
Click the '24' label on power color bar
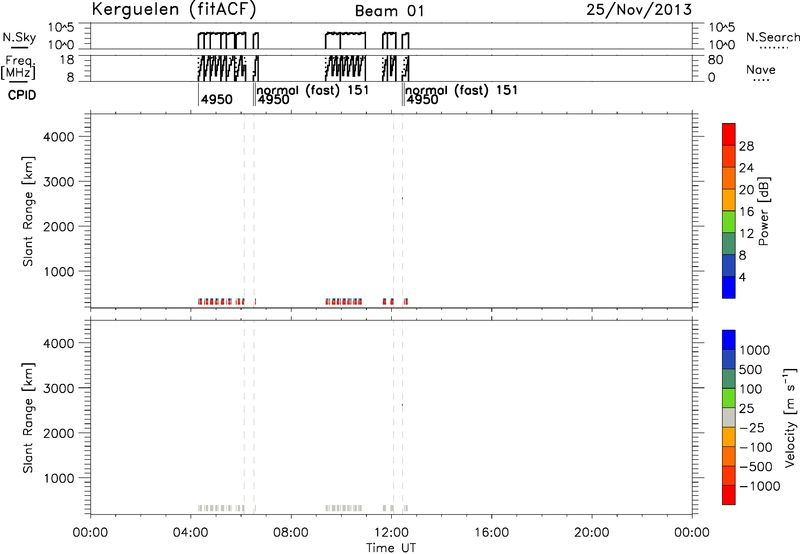[746, 168]
